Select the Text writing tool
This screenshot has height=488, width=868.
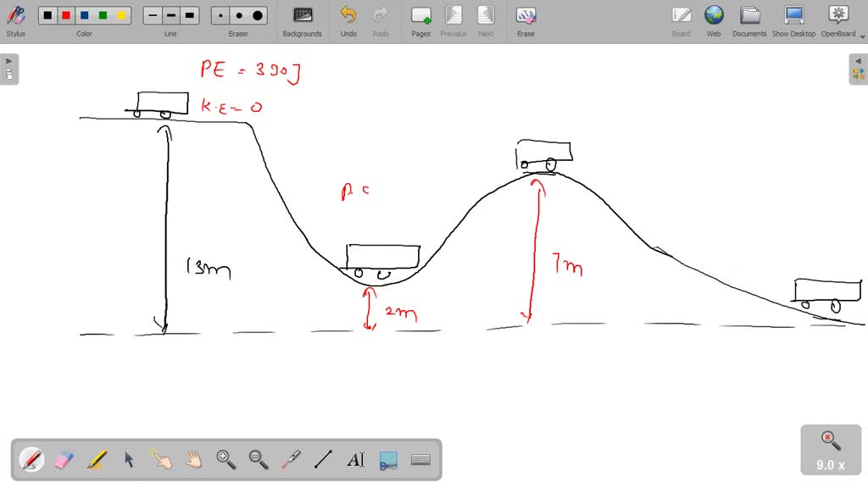(355, 459)
